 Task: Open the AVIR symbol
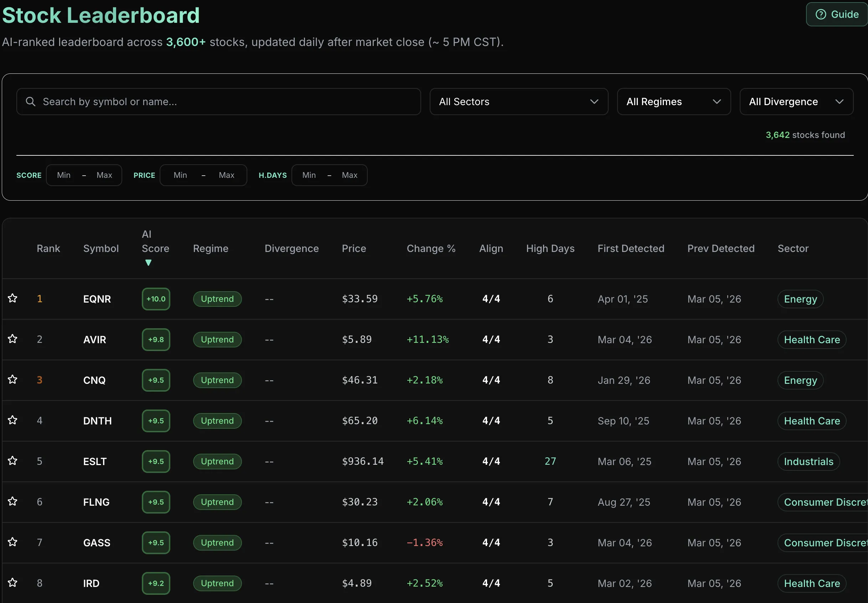94,340
